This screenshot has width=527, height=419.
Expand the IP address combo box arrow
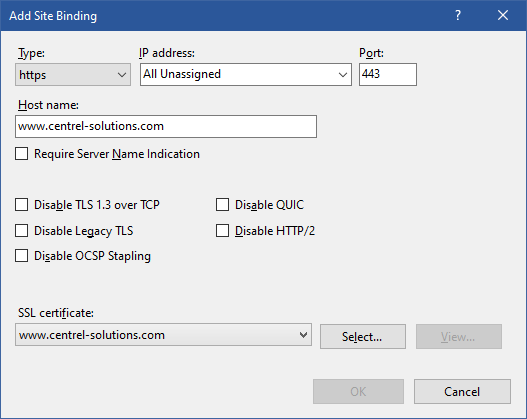(x=342, y=75)
